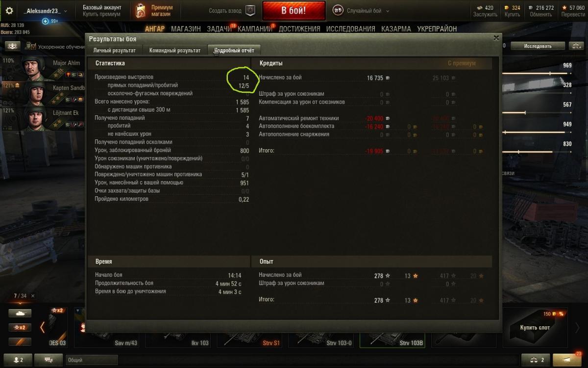588x368 pixels.
Task: Toggle the x2 bonus vehicle filter
Action: coord(20,327)
